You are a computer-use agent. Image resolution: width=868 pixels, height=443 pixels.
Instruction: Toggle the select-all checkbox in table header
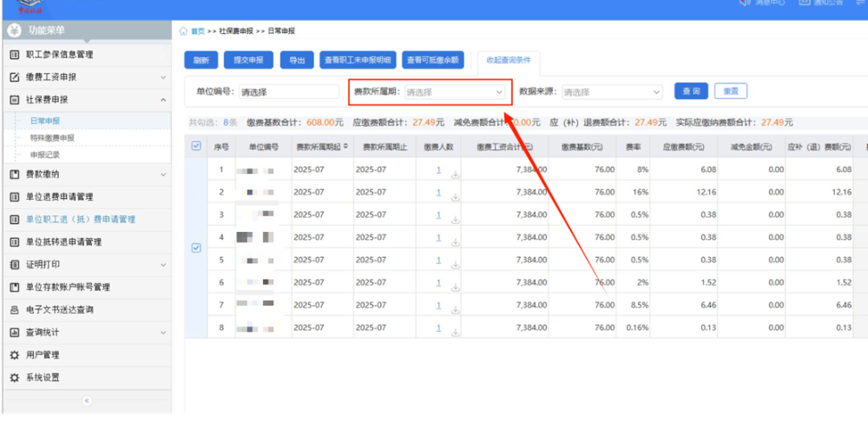click(196, 146)
